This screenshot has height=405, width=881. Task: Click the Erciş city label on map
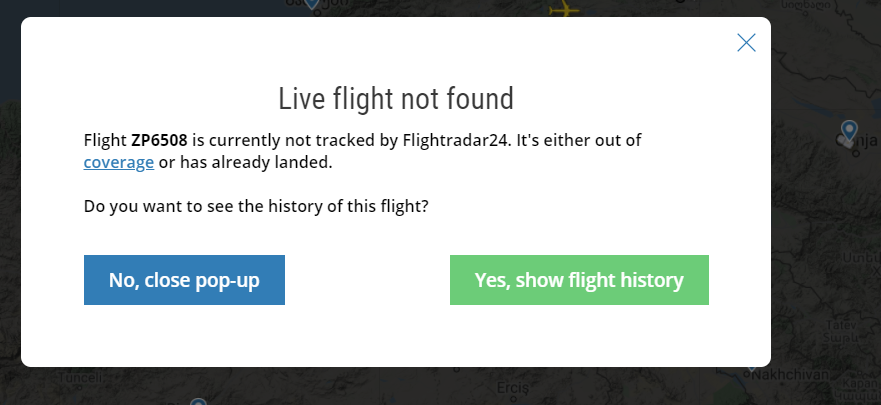tap(513, 388)
